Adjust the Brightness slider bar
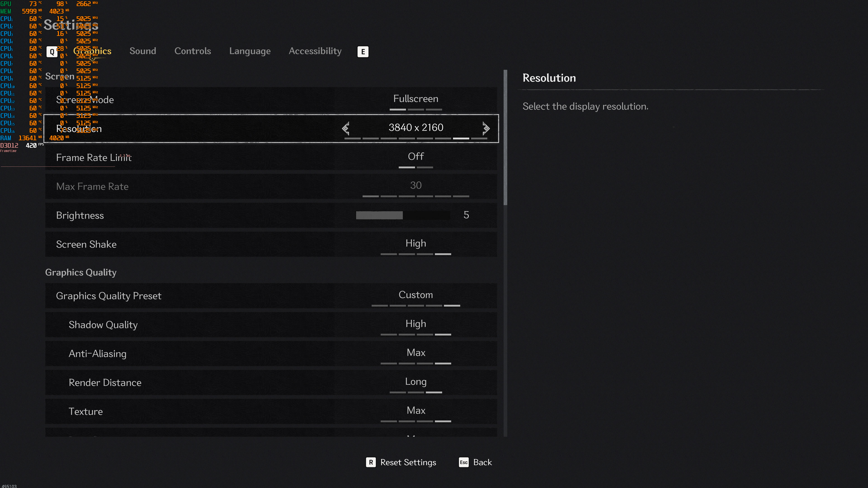The height and width of the screenshot is (488, 868). (x=403, y=215)
